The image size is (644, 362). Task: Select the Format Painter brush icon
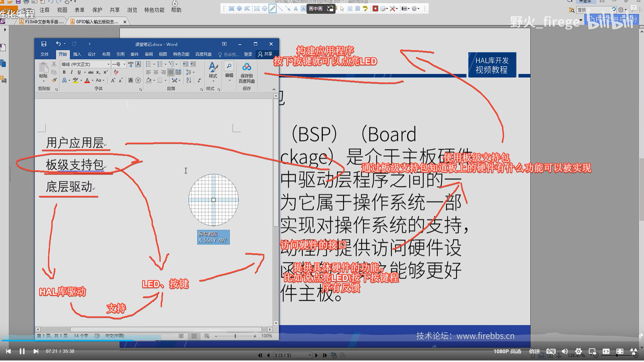53,80
